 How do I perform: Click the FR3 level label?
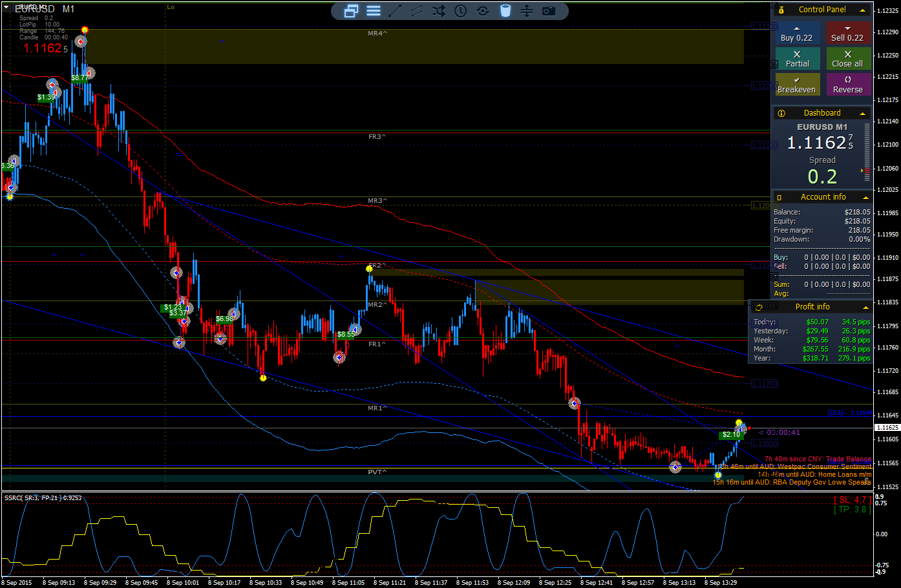[377, 137]
